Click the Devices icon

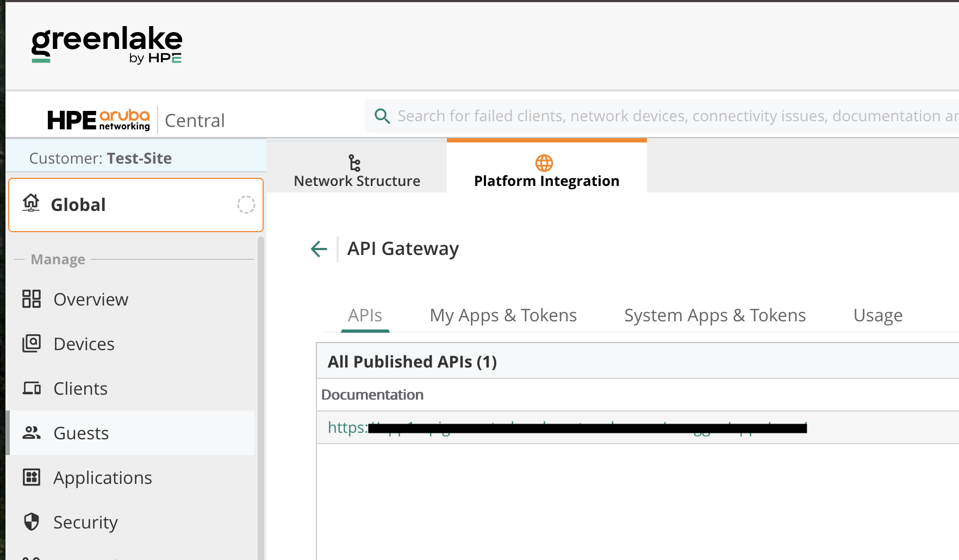click(32, 344)
